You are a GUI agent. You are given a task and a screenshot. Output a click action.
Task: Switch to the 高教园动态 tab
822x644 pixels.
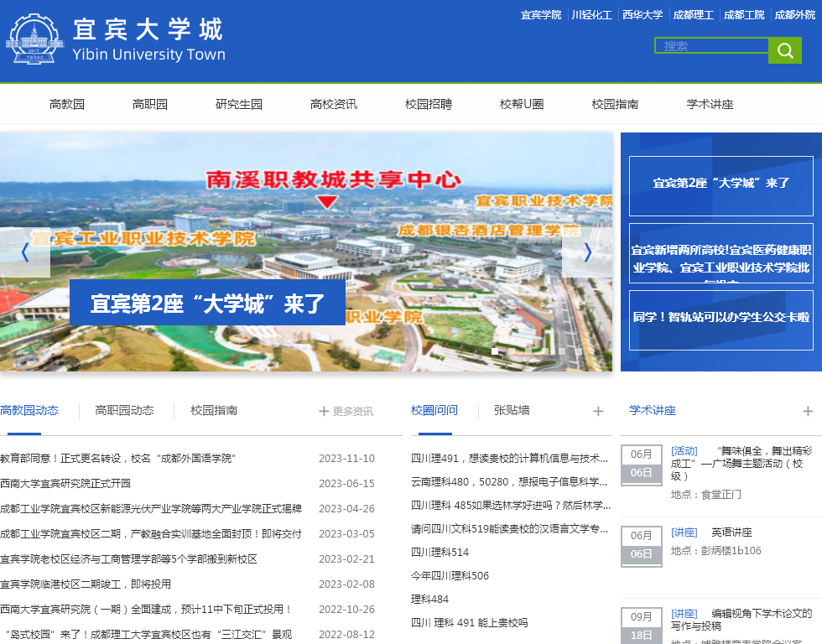(29, 410)
